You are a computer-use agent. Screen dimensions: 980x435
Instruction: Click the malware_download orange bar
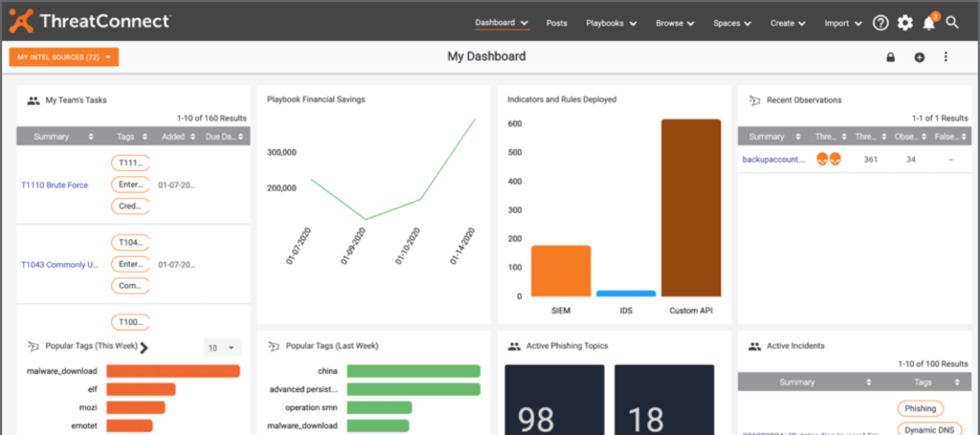173,371
